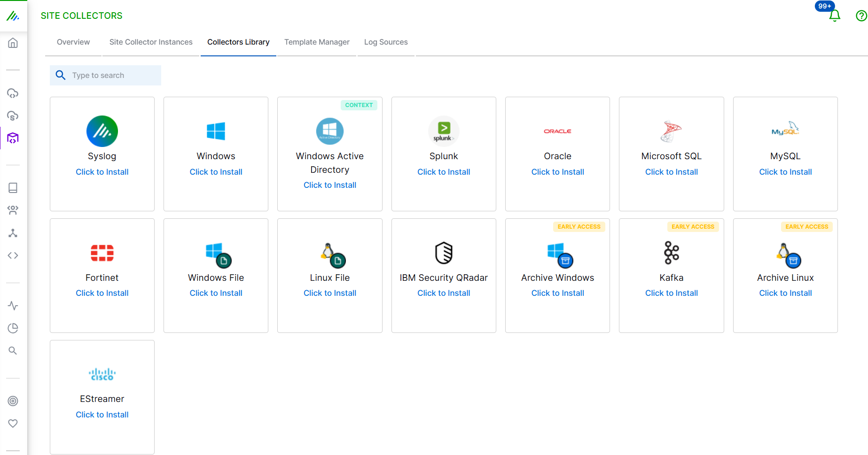Install the Syslog collector
Screen dimensions: 868x455
point(102,172)
